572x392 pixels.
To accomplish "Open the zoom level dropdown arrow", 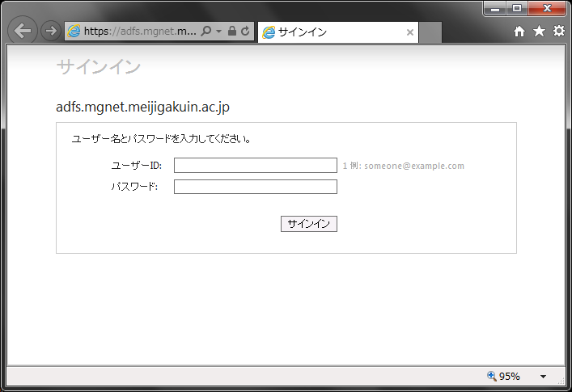I will pyautogui.click(x=543, y=377).
